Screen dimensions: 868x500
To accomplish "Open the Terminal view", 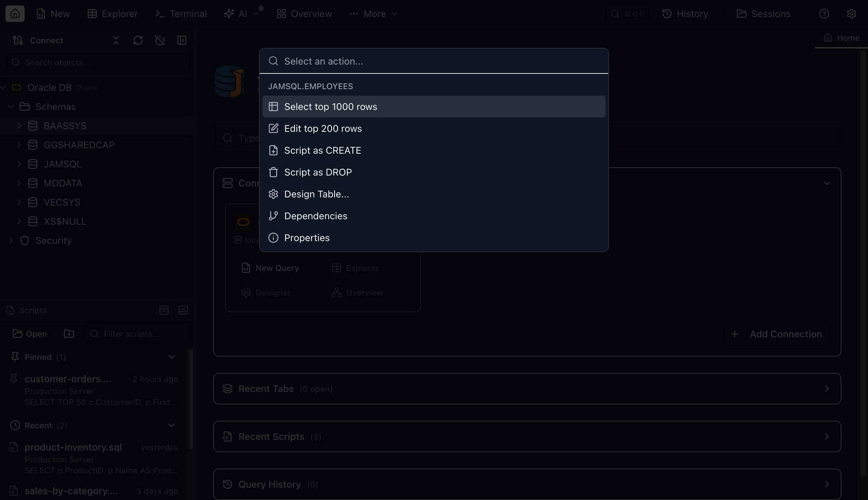I will pyautogui.click(x=180, y=14).
